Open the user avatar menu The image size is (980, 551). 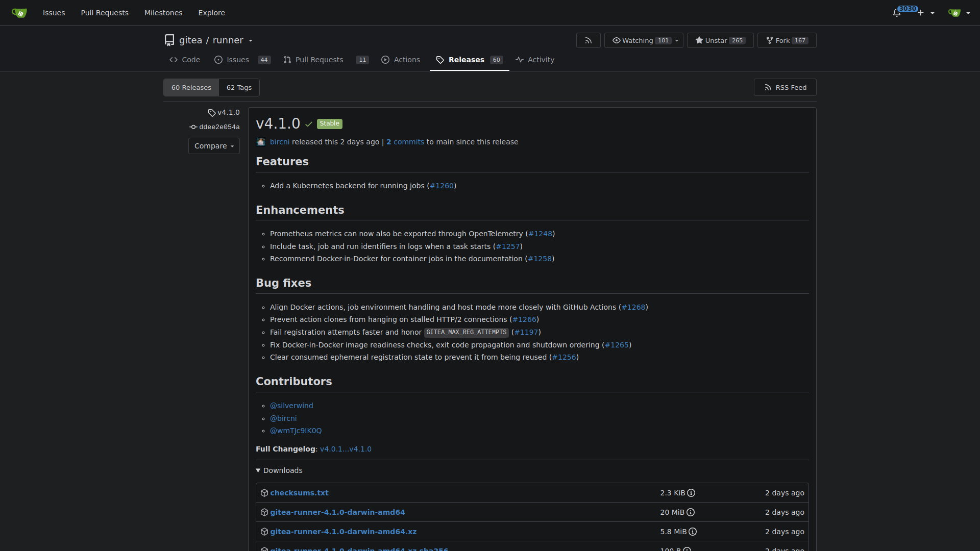959,13
